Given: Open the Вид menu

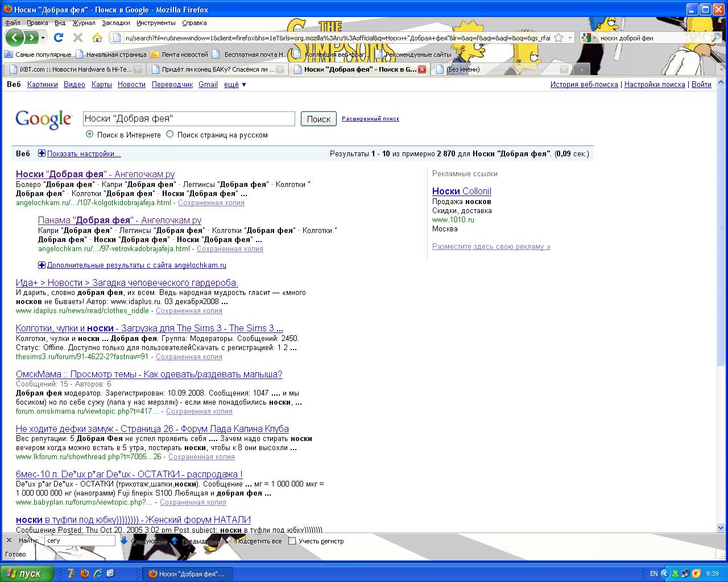Looking at the screenshot, I should (60, 23).
